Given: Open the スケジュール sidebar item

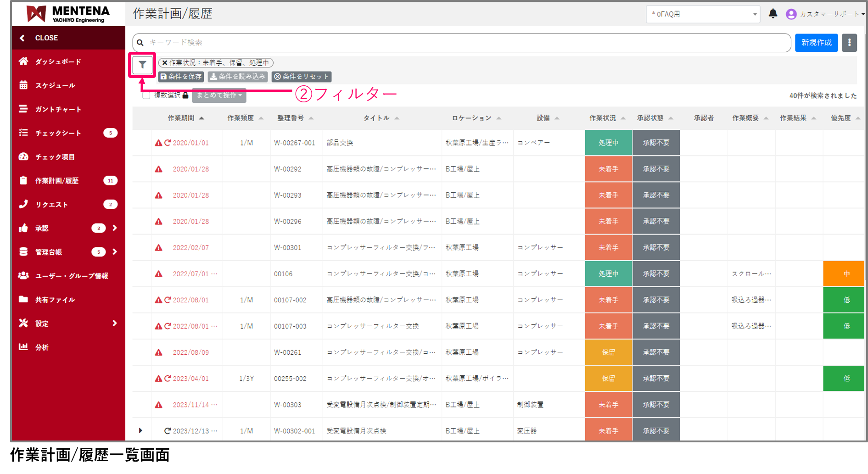Looking at the screenshot, I should click(55, 85).
